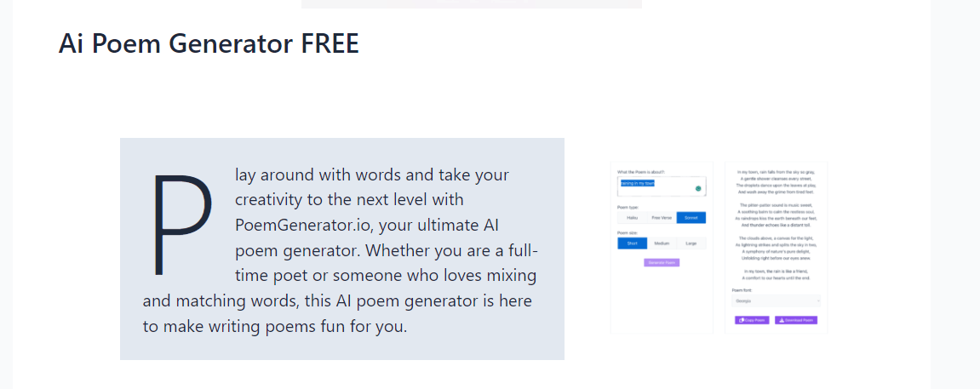Choose the Sonnet poem type

pyautogui.click(x=691, y=218)
